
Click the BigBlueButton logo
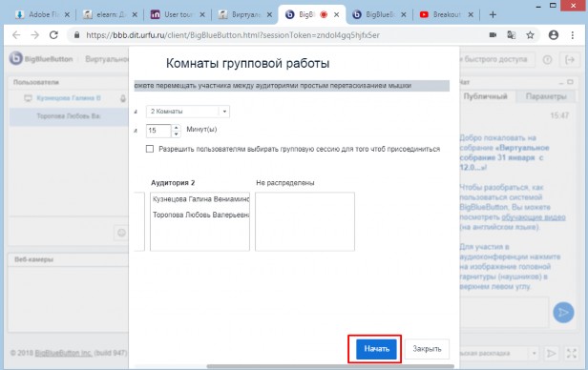click(x=41, y=59)
